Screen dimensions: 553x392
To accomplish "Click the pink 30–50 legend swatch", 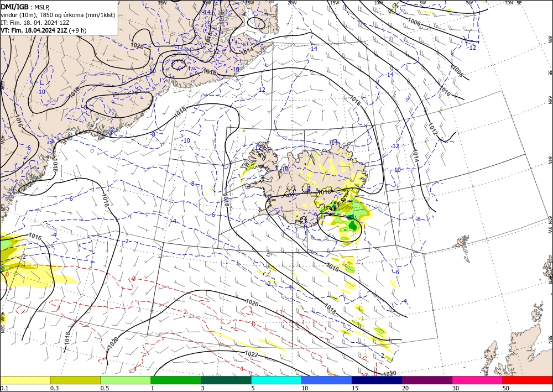I will (478, 380).
